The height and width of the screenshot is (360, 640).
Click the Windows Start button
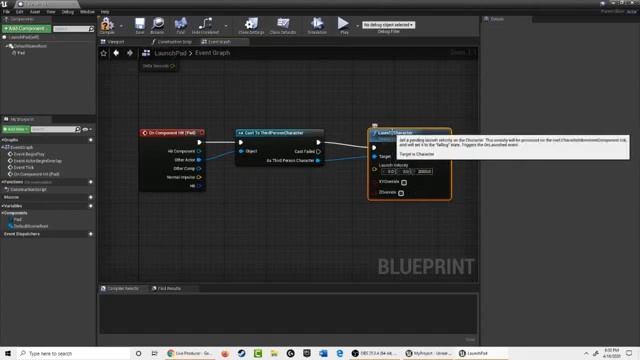point(8,353)
